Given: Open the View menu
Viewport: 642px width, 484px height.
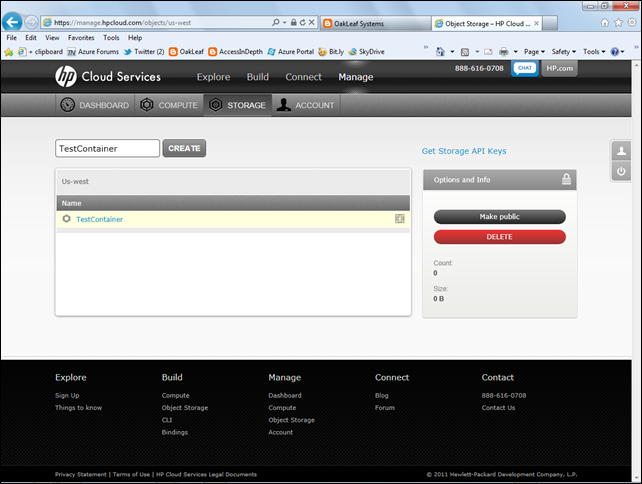Looking at the screenshot, I should point(52,38).
